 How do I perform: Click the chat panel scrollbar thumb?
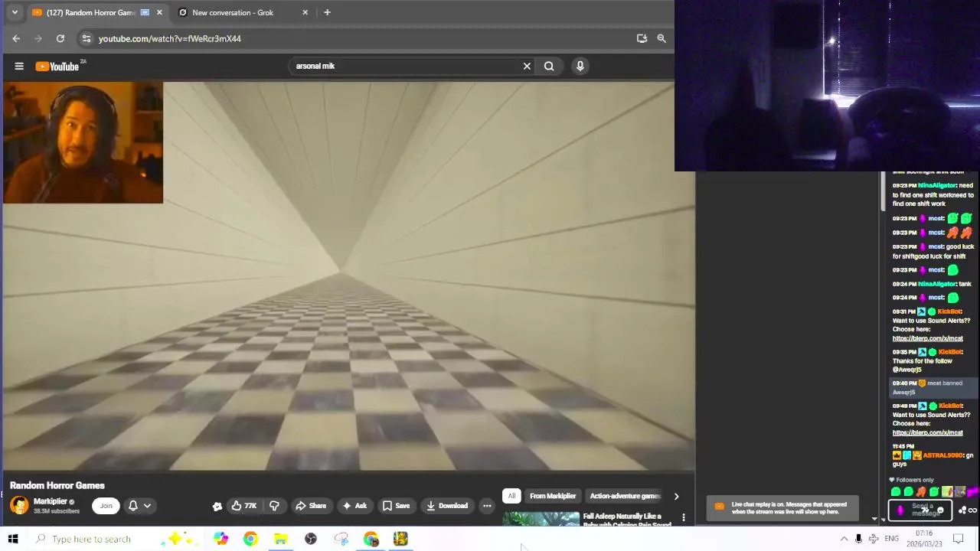882,191
